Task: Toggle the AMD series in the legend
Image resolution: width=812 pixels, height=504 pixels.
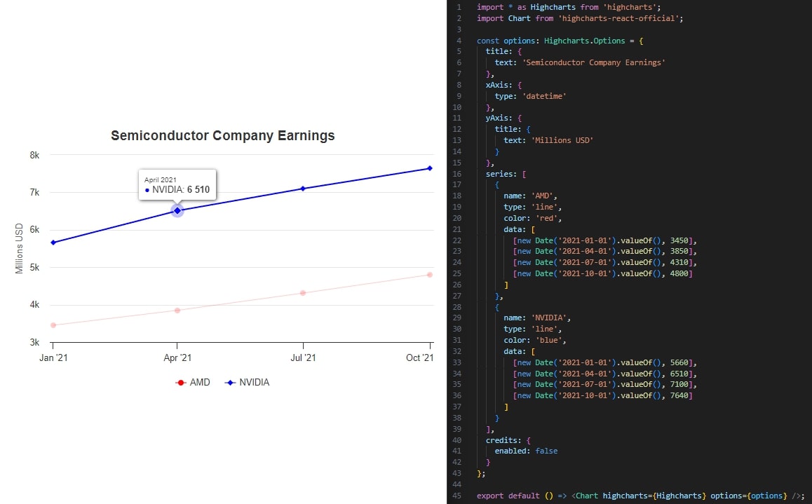Action: pos(193,383)
